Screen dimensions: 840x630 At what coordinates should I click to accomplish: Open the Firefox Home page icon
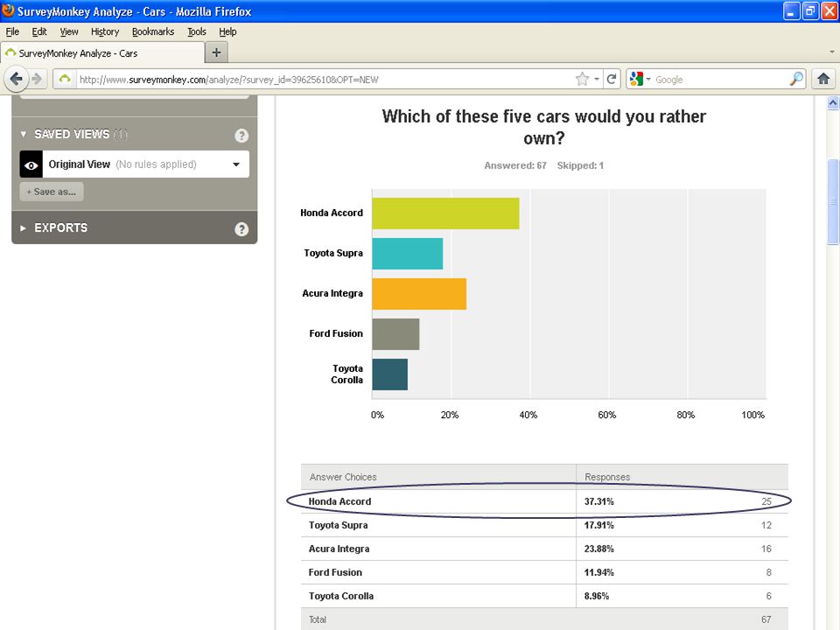[x=823, y=80]
